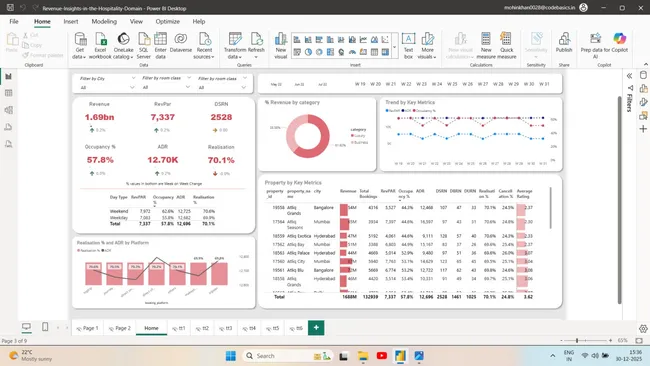Open the File menu
The height and width of the screenshot is (366, 650).
(14, 22)
